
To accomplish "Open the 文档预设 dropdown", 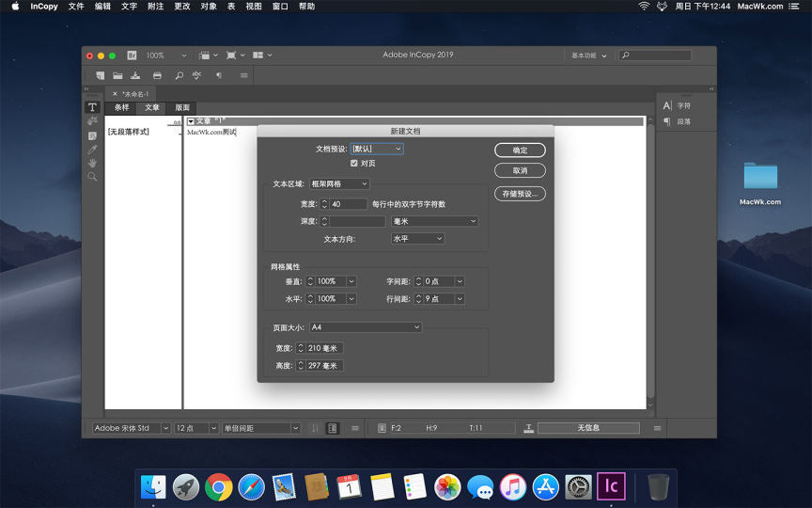I will 377,149.
